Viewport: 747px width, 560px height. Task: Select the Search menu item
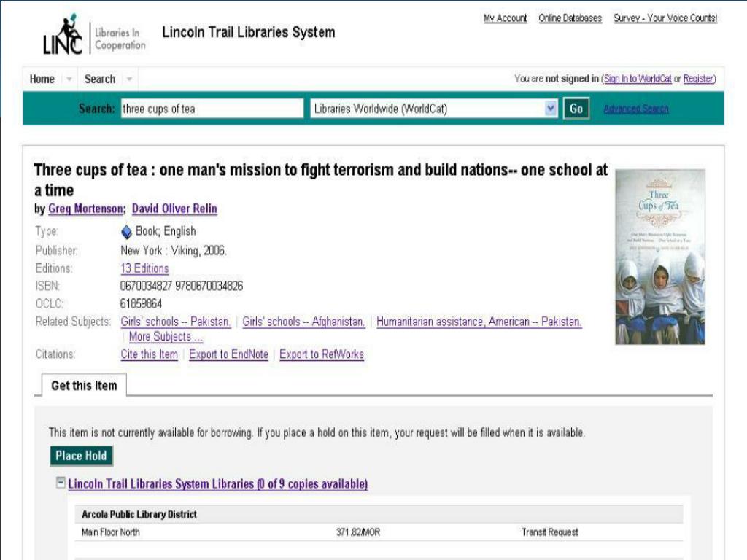click(x=99, y=79)
